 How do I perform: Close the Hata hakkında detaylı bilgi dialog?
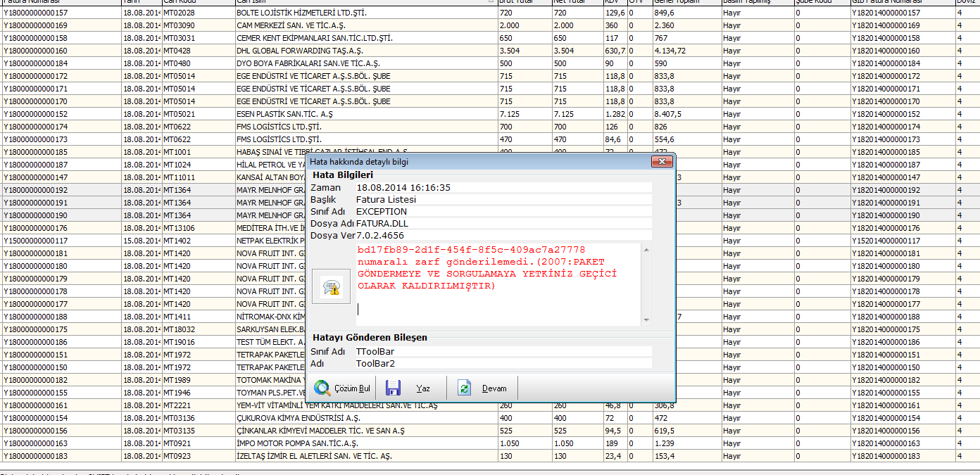[x=660, y=162]
